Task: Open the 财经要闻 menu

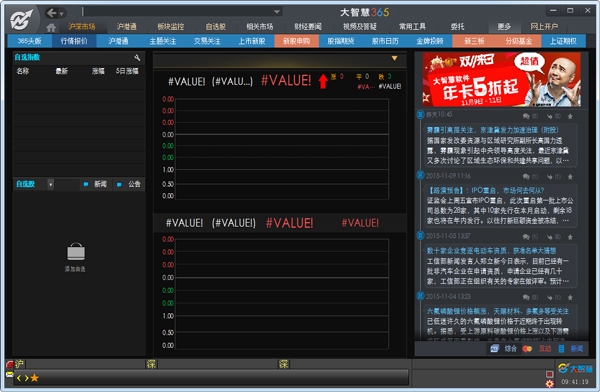Action: 308,26
